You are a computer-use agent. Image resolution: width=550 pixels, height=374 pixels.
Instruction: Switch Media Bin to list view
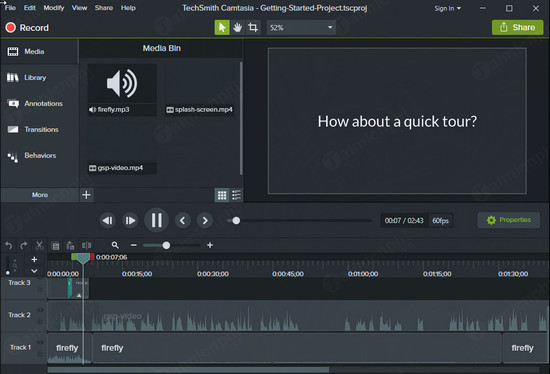click(236, 195)
